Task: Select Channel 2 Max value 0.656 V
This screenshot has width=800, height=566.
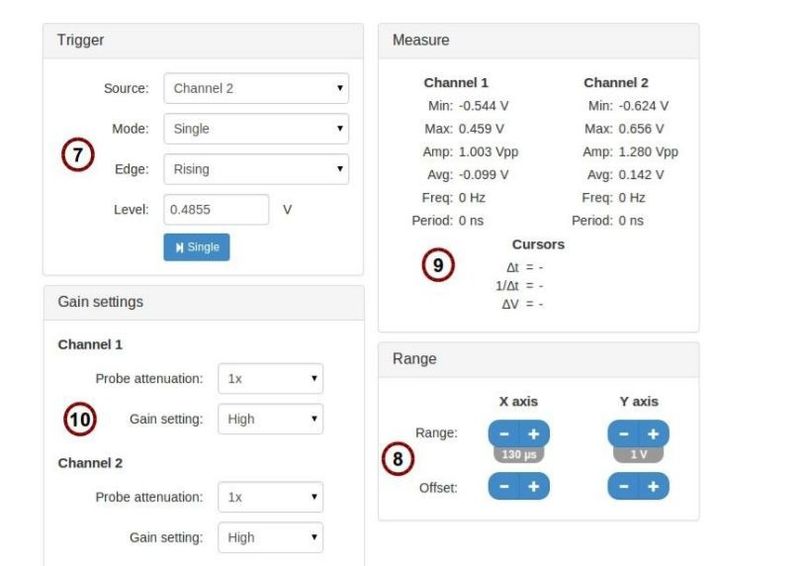Action: click(x=641, y=129)
